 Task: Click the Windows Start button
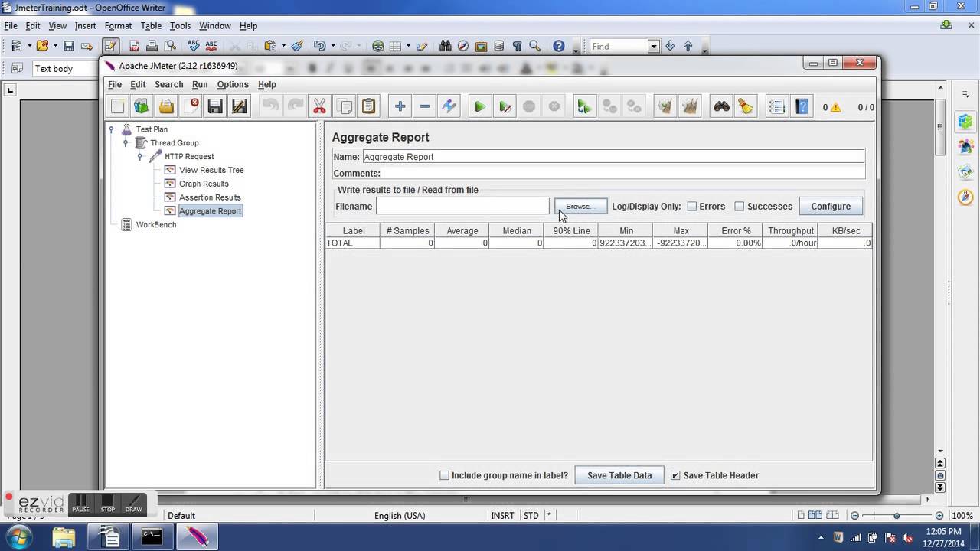pyautogui.click(x=18, y=536)
